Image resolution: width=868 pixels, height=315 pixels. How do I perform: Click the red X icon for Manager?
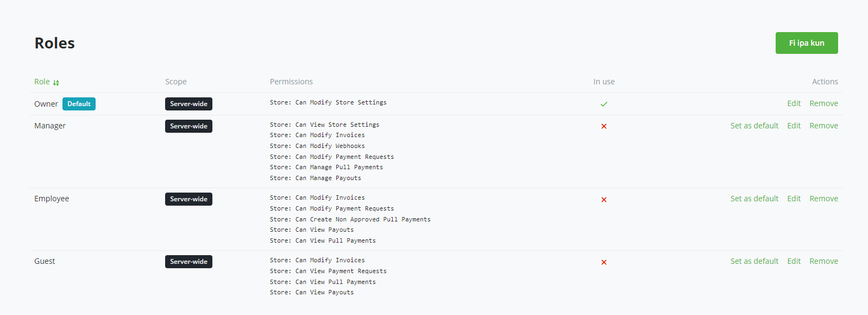[603, 126]
